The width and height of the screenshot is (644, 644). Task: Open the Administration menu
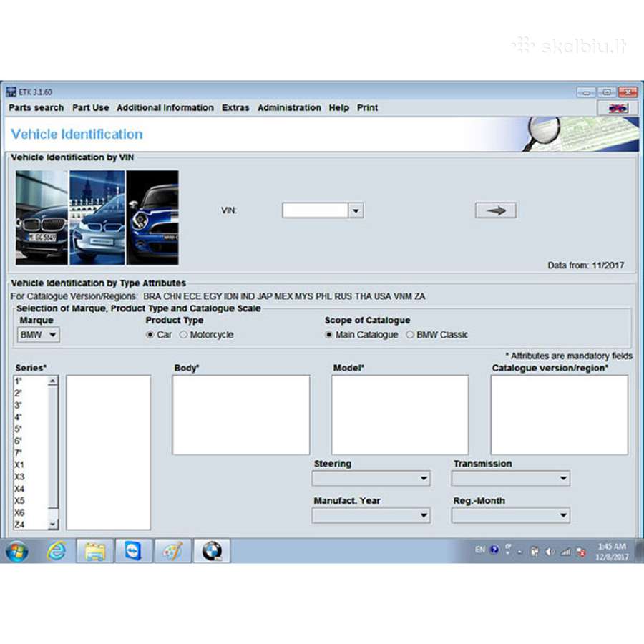pyautogui.click(x=289, y=107)
